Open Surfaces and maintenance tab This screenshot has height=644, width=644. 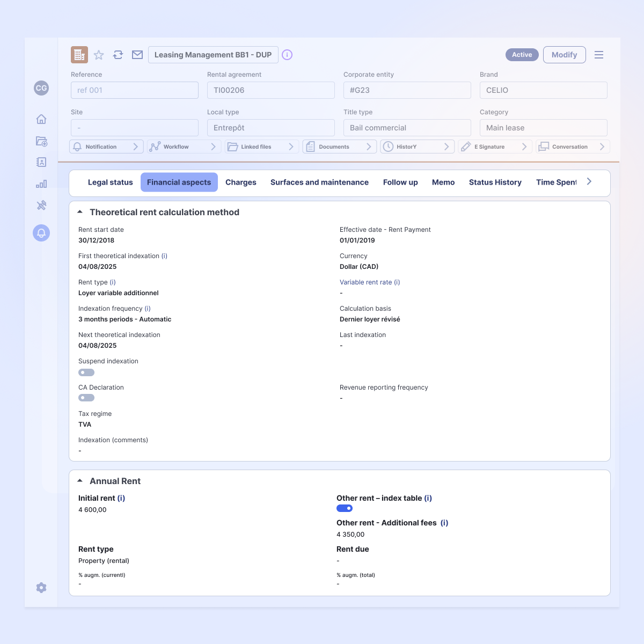(319, 182)
